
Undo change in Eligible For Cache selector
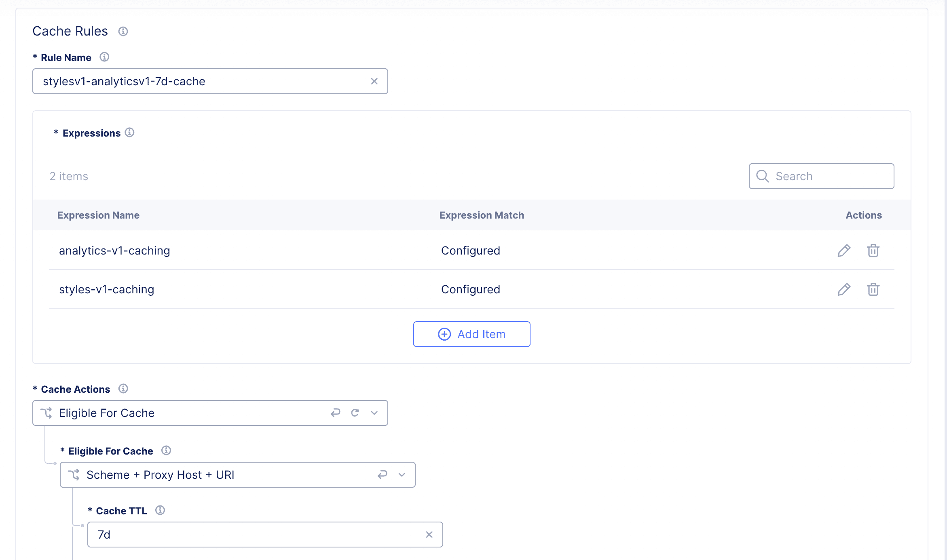pos(336,413)
